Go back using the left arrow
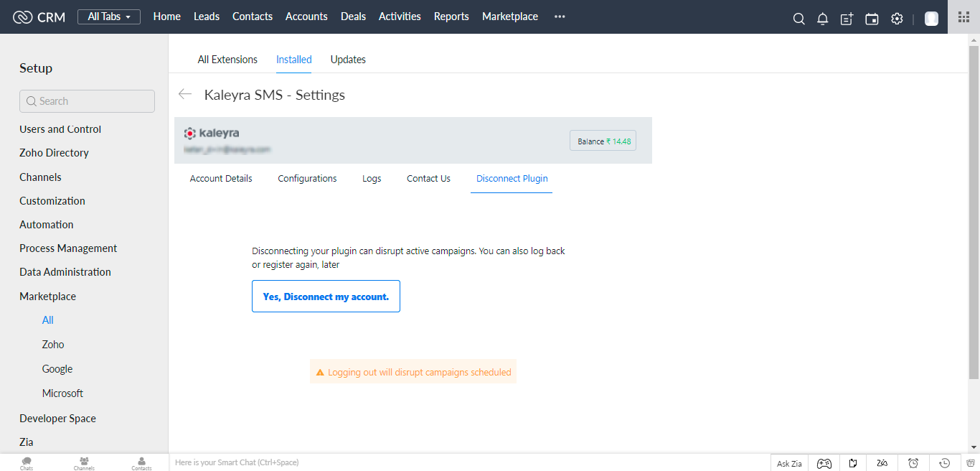 pyautogui.click(x=185, y=94)
